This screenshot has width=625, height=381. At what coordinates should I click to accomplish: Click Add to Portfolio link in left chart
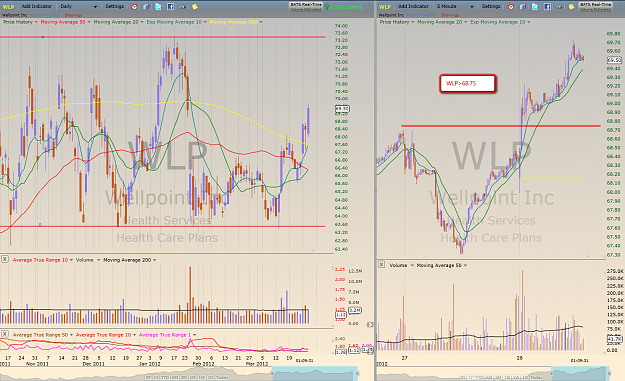coord(45,15)
